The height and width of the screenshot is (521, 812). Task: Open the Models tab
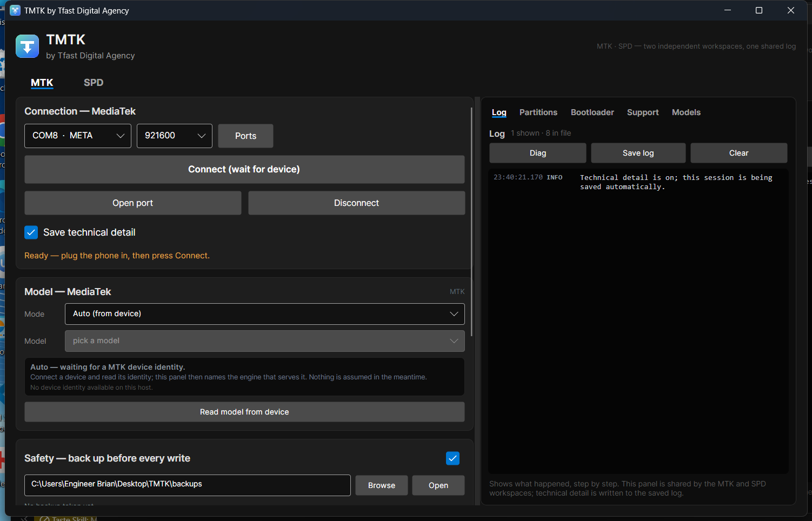tap(686, 112)
